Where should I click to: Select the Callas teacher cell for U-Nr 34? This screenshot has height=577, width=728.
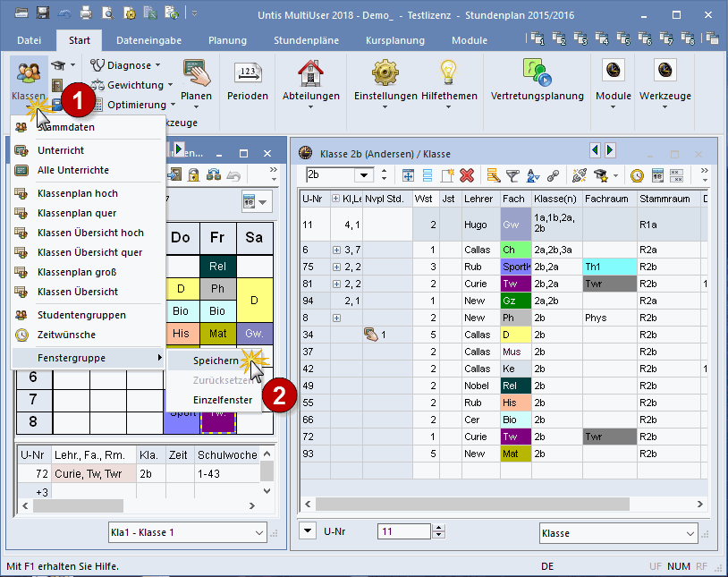coord(480,335)
